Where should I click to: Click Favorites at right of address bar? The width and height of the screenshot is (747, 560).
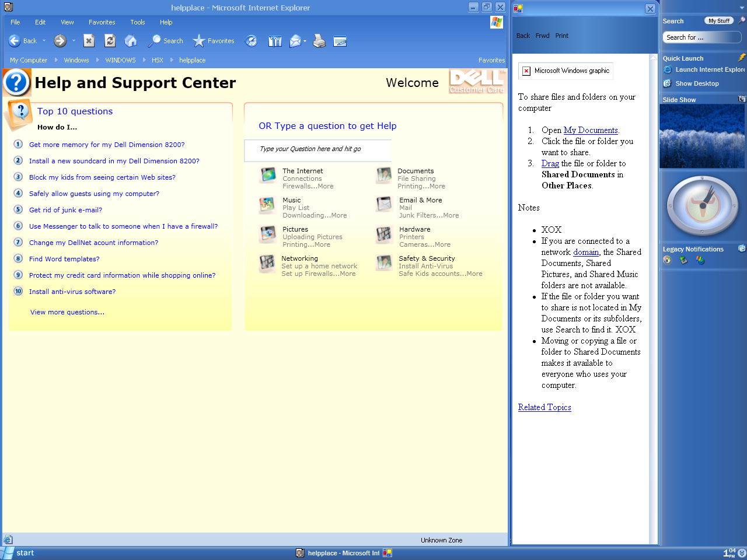click(491, 60)
